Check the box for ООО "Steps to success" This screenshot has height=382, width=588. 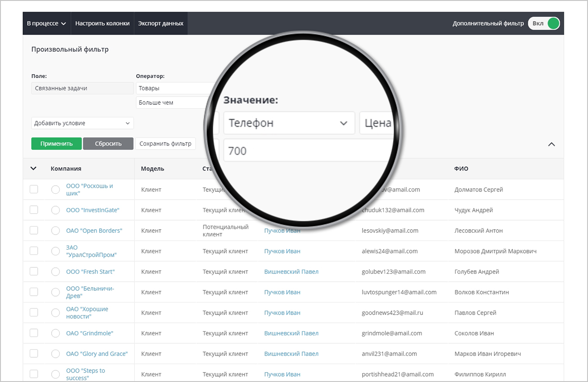34,374
